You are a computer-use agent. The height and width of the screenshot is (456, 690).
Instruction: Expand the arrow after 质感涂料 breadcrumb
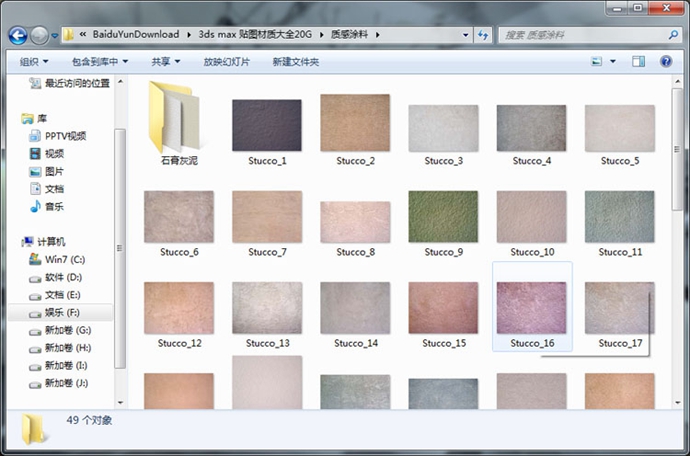coord(378,35)
